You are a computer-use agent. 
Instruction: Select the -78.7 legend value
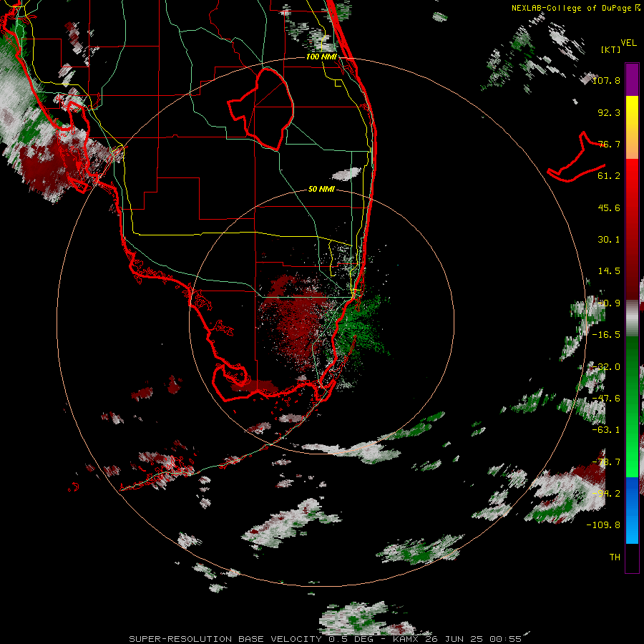[606, 462]
